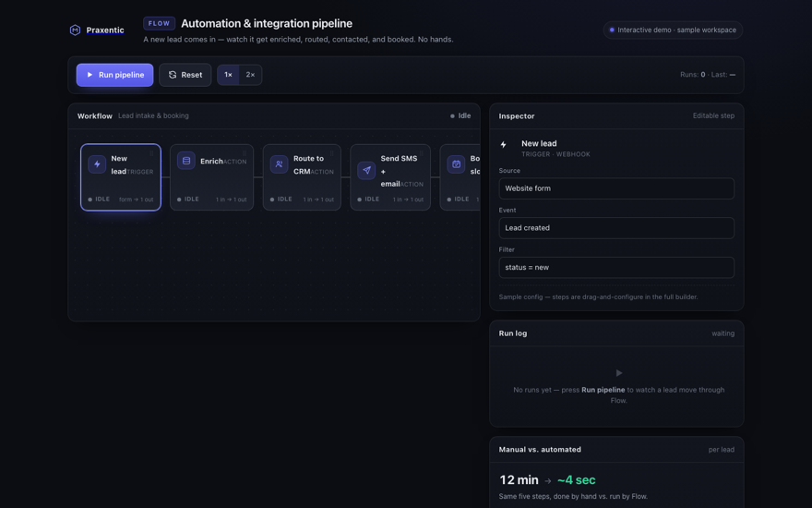
Task: Click the 'form → 1 out' label
Action: pyautogui.click(x=137, y=200)
